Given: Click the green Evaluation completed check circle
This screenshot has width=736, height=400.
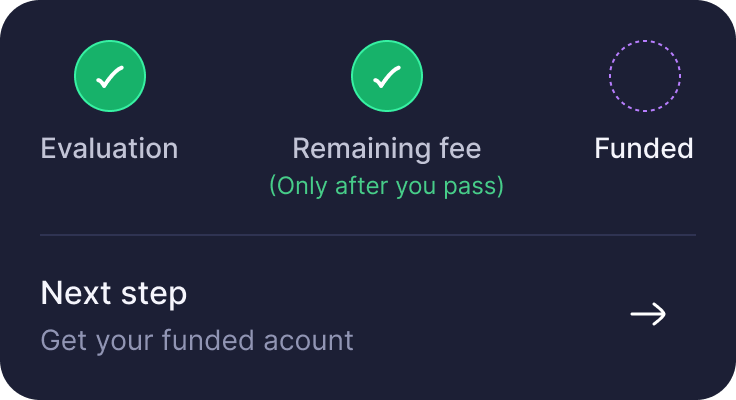Looking at the screenshot, I should (x=110, y=76).
